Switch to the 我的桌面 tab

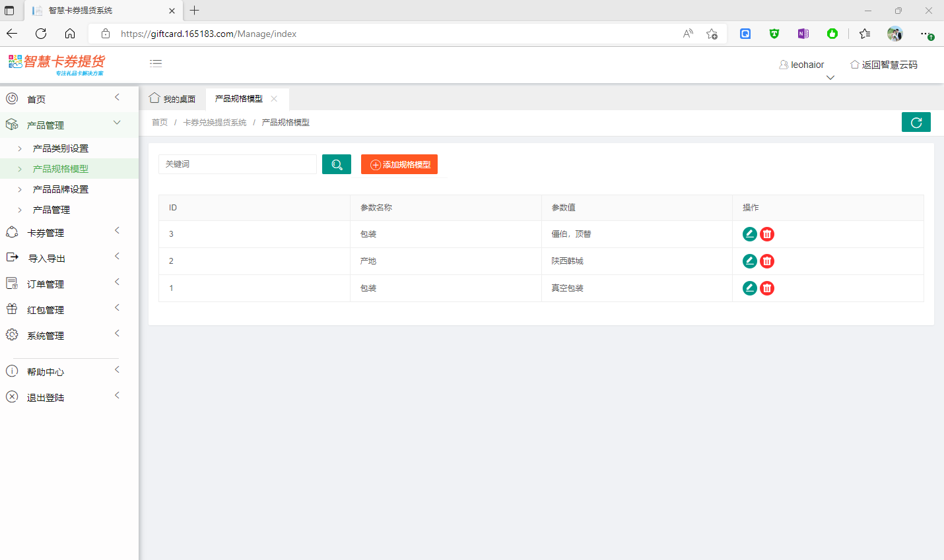pos(172,99)
